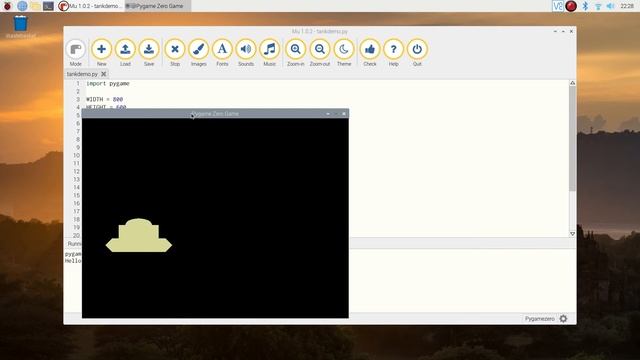640x360 pixels.
Task: Click the clock in the taskbar
Action: click(x=627, y=6)
